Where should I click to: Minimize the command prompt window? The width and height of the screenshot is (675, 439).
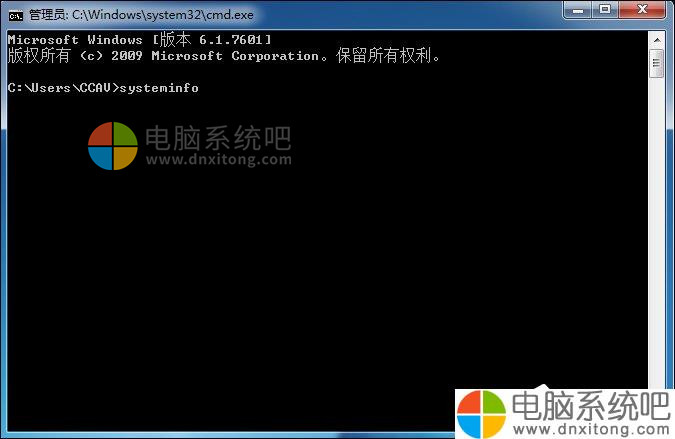[x=578, y=9]
